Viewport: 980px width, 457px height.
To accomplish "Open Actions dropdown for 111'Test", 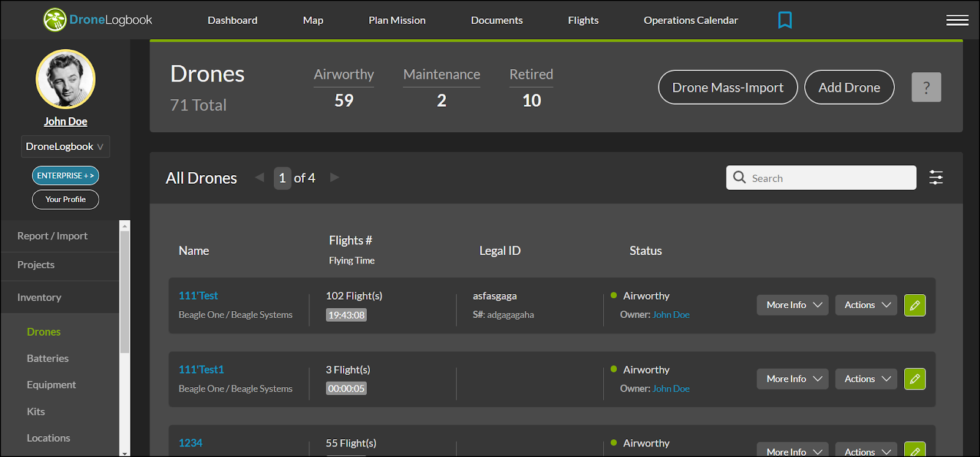I will [866, 305].
